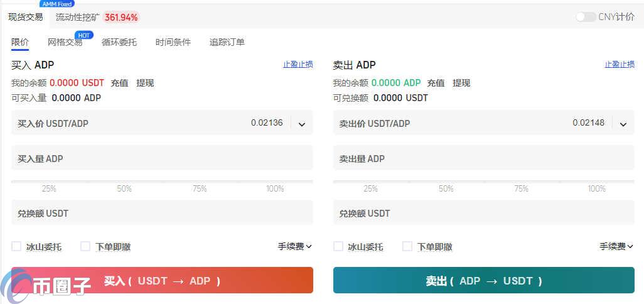Set sell amount slider to 75%
The height and width of the screenshot is (304, 644).
(521, 182)
